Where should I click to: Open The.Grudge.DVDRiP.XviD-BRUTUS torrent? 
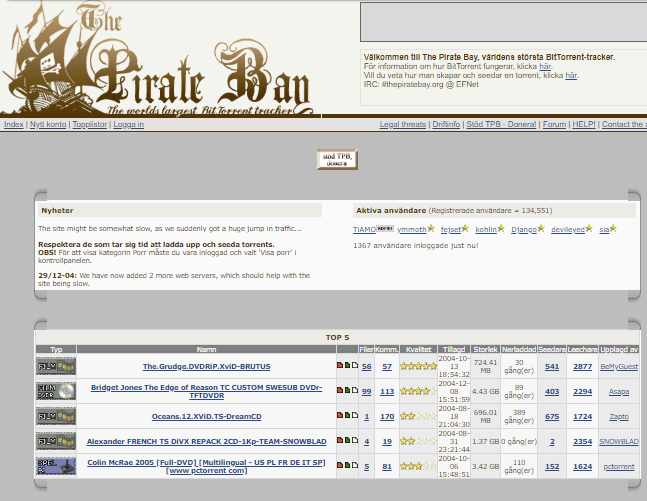coord(206,366)
